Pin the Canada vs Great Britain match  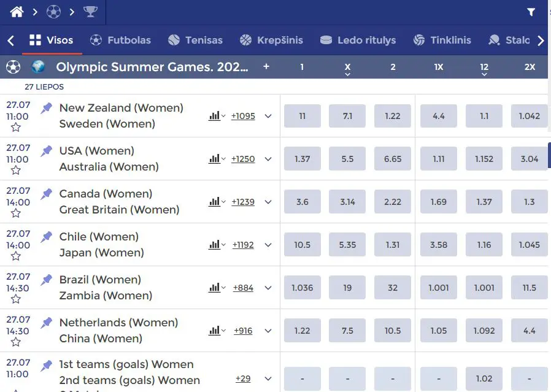tap(46, 194)
